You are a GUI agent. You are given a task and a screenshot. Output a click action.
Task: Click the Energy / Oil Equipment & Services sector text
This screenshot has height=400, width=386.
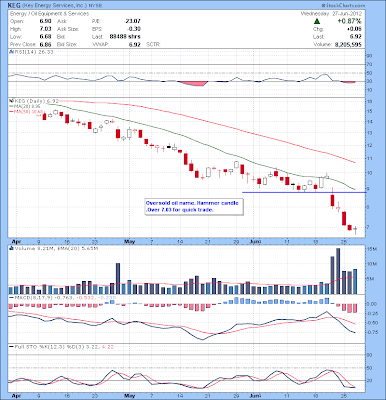[x=49, y=14]
